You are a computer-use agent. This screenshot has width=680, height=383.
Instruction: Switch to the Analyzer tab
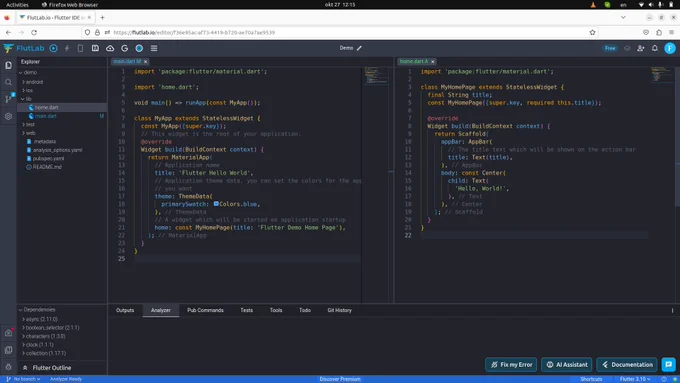(160, 311)
